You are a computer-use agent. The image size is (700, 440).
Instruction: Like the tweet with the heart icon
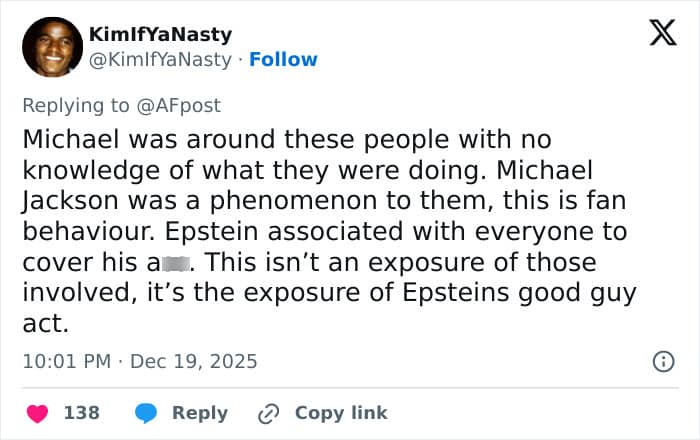click(37, 413)
